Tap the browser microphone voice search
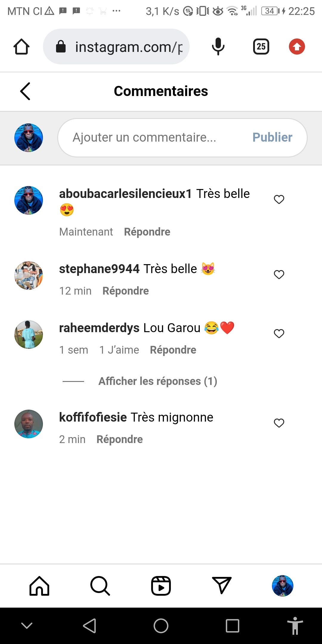Image resolution: width=322 pixels, height=644 pixels. coord(218,47)
